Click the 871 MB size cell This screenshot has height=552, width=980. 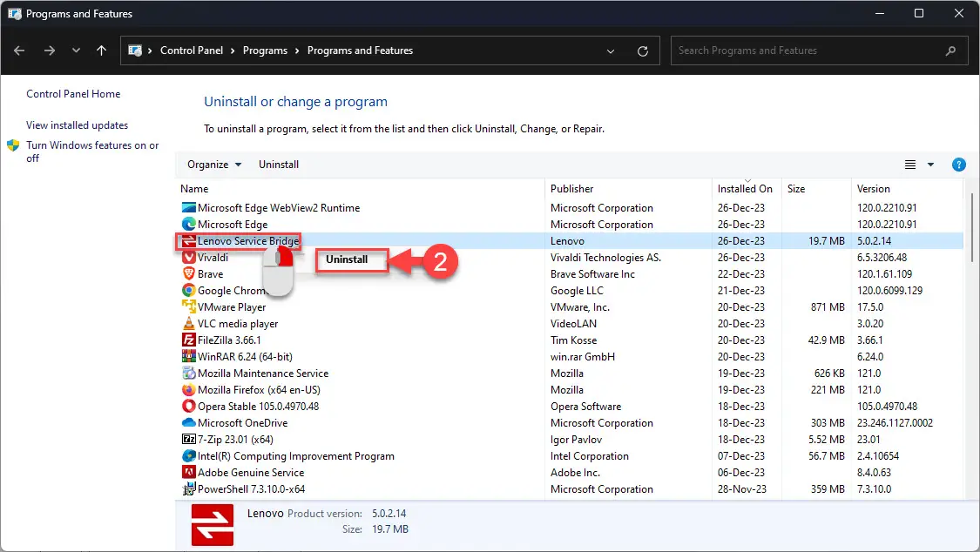point(828,306)
